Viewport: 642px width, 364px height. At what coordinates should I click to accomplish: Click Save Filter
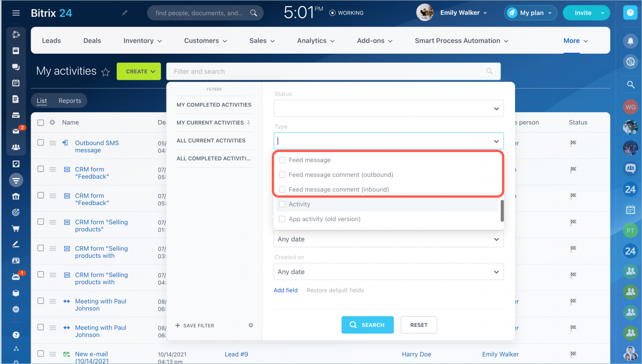coord(195,325)
